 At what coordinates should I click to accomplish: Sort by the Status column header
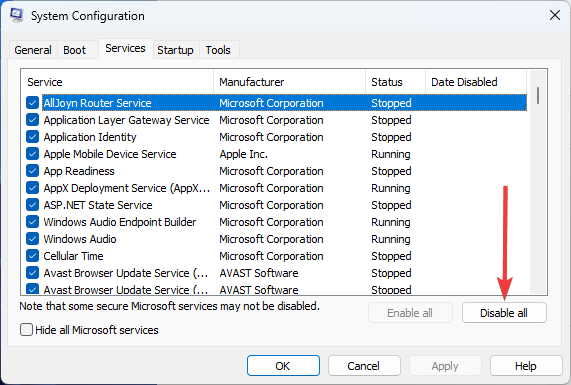pos(395,82)
